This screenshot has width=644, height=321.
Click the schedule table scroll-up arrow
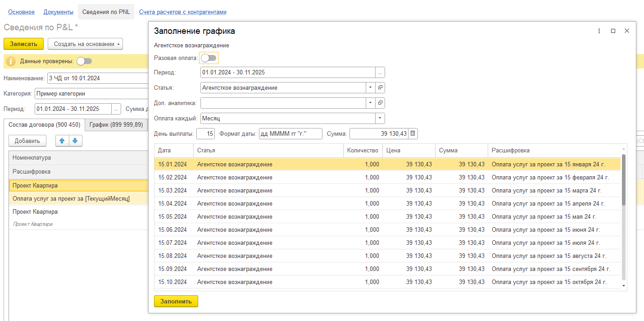[x=624, y=149]
